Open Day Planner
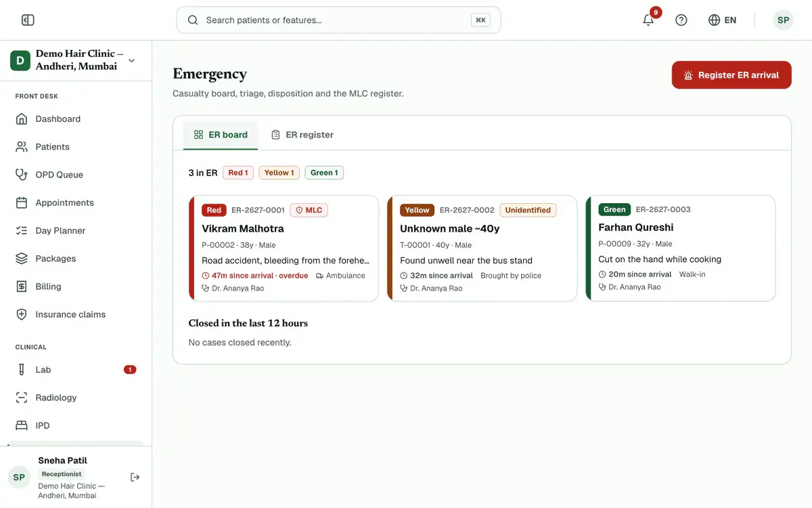 click(76, 231)
